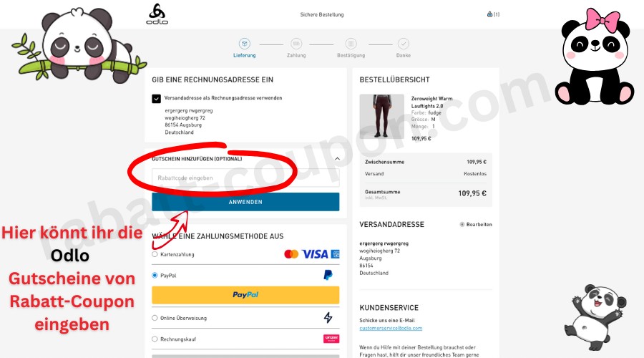Click the Bestätigung step icon
This screenshot has width=644, height=358.
[351, 44]
